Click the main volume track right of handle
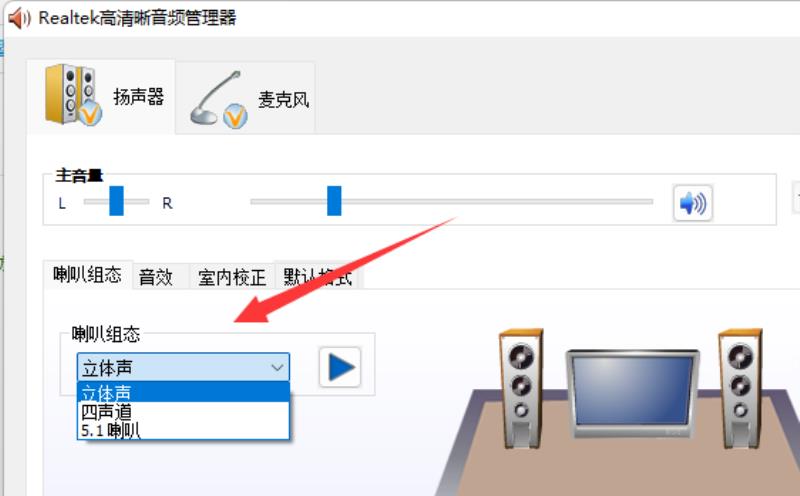The height and width of the screenshot is (496, 800). (x=497, y=202)
